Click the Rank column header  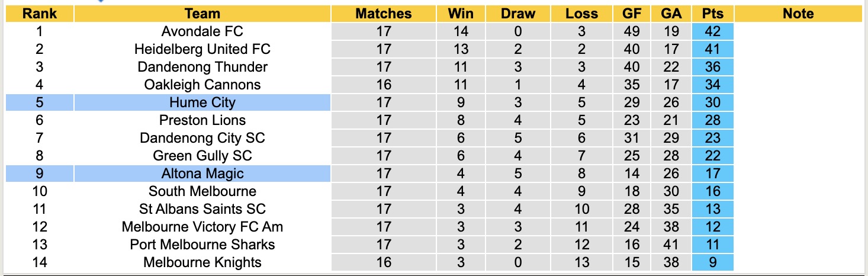pyautogui.click(x=39, y=14)
